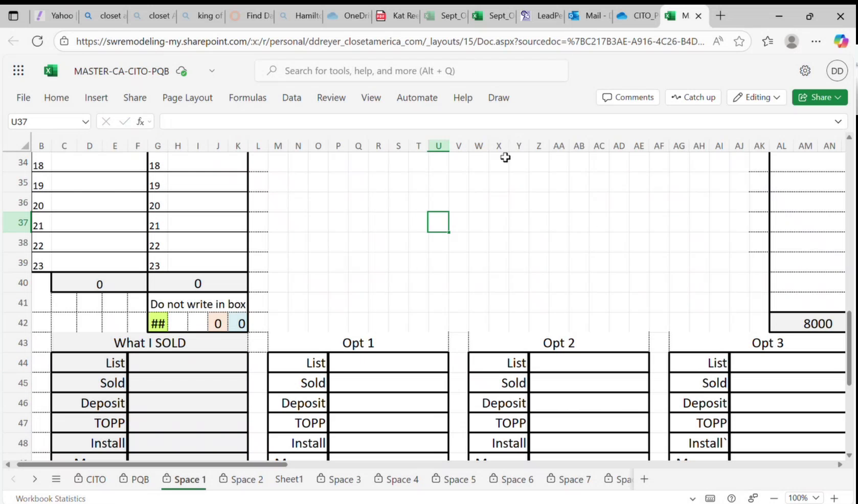Open the Settings gear icon

pos(805,71)
